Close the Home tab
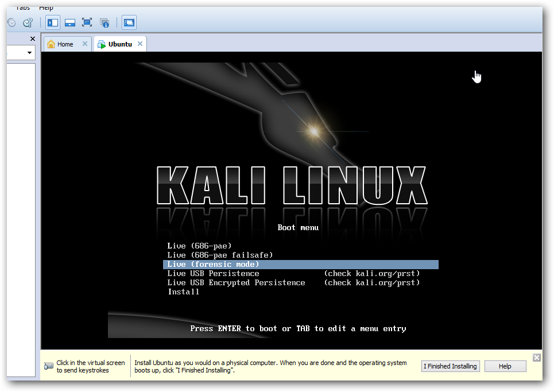Image resolution: width=554 pixels, height=392 pixels. [x=85, y=44]
